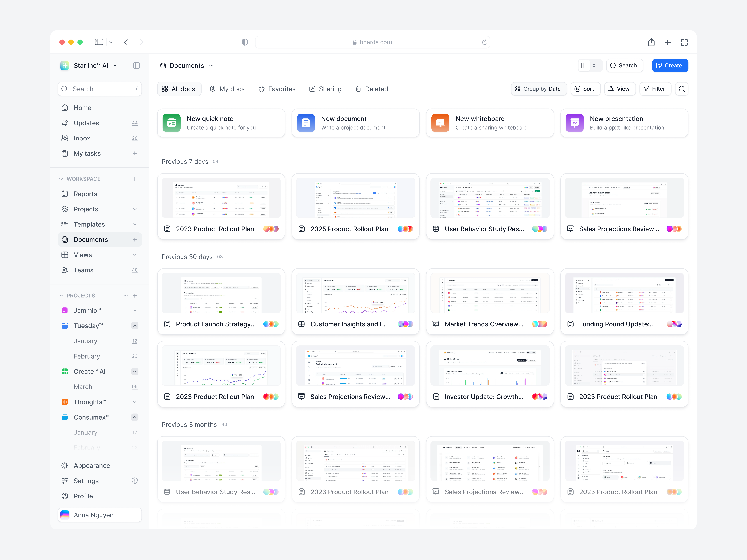
Task: Switch to Sharing tab
Action: click(326, 89)
